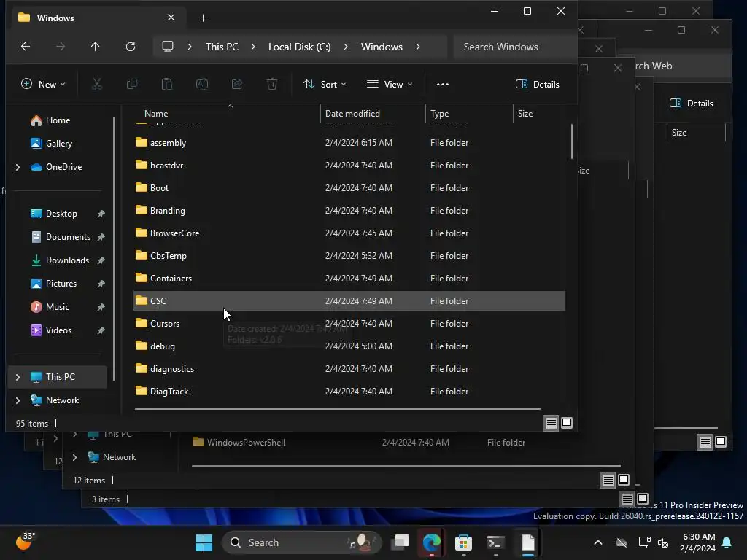Expand the OneDrive tree node
Image resolution: width=747 pixels, height=560 pixels.
click(18, 167)
